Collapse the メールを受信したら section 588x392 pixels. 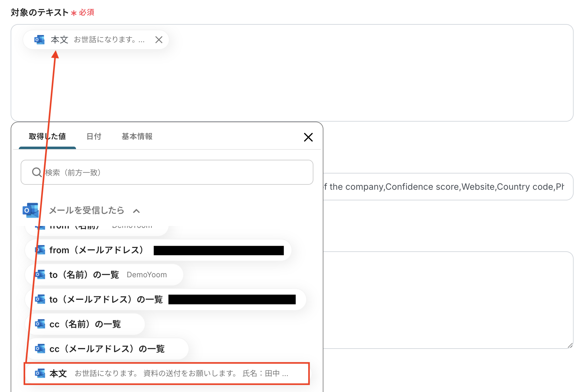click(137, 210)
